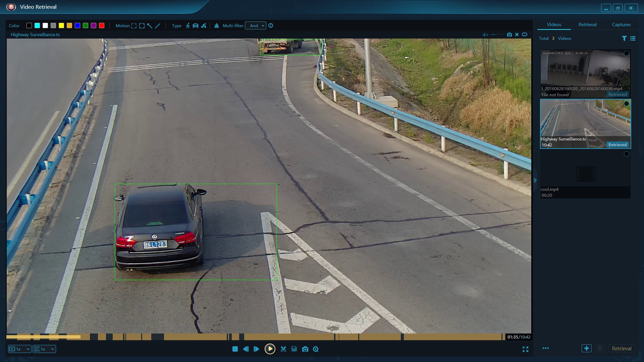This screenshot has width=644, height=362.
Task: Select the pedestrian type filter icon
Action: click(x=188, y=25)
